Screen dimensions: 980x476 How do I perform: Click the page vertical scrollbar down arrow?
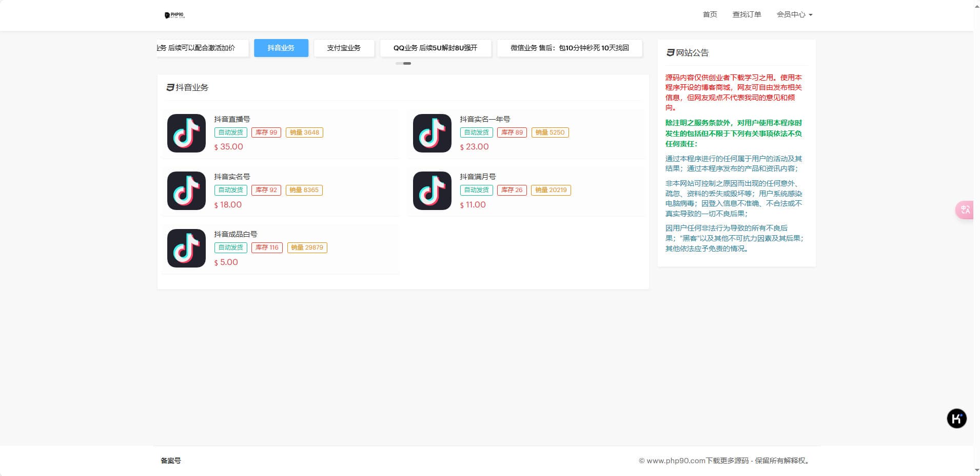pos(976,470)
